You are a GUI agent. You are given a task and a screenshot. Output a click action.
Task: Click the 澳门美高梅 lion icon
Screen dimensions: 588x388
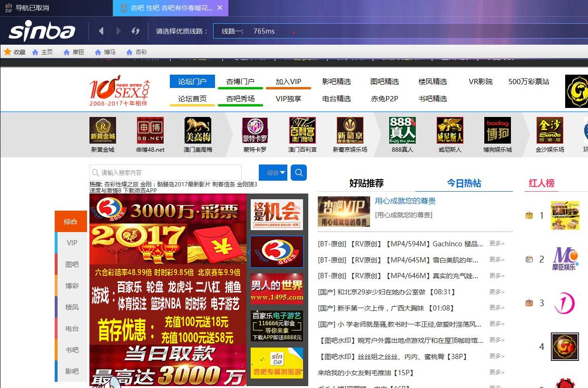(x=198, y=130)
